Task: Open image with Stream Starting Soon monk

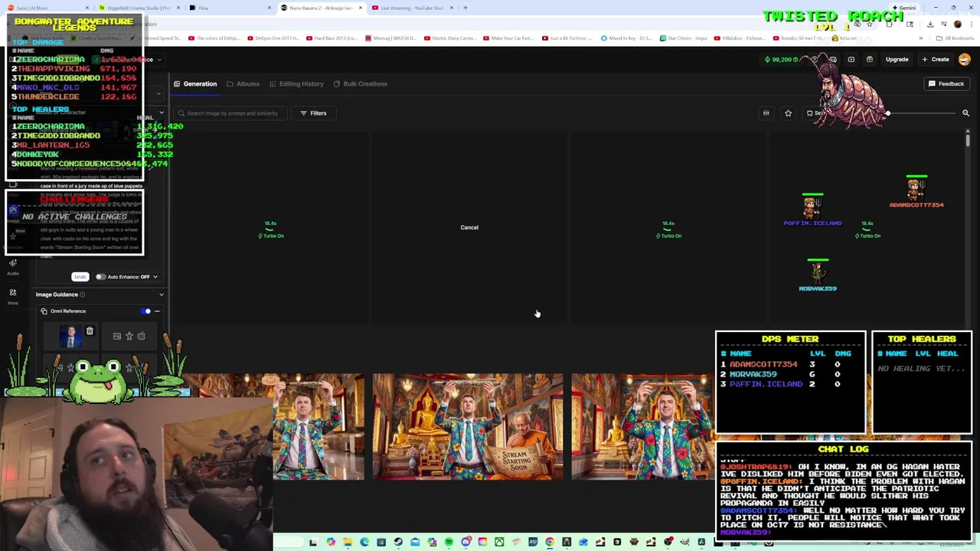Action: pyautogui.click(x=468, y=426)
